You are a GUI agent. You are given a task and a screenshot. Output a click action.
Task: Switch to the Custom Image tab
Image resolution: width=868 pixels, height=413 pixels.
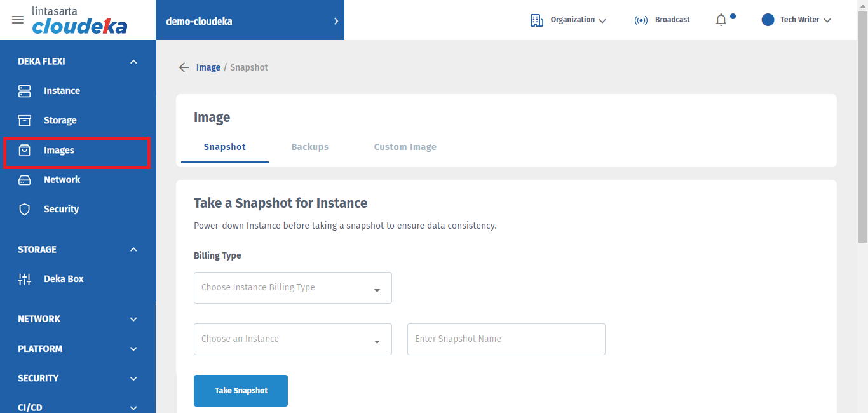pos(405,147)
